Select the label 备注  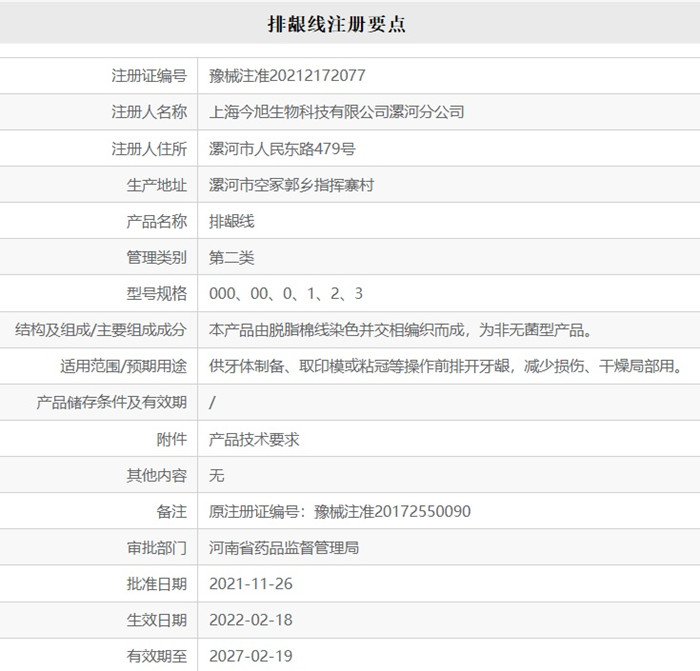pos(172,511)
